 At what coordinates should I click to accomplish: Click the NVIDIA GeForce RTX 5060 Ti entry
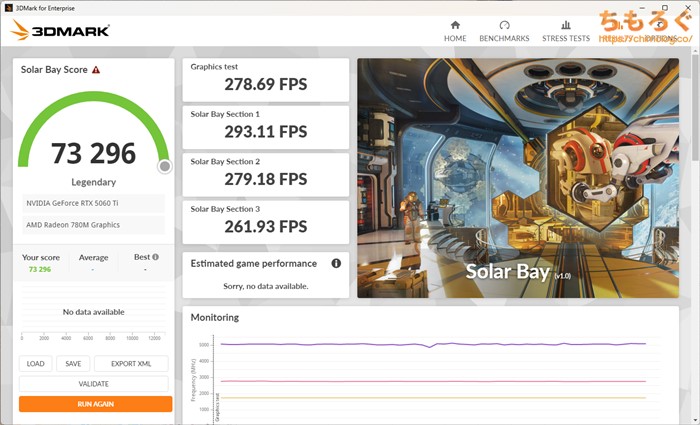click(94, 203)
